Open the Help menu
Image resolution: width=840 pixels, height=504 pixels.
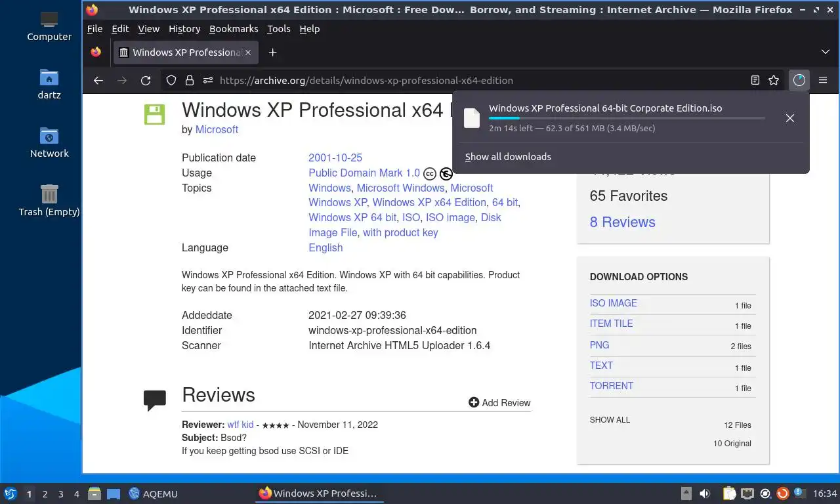tap(310, 29)
